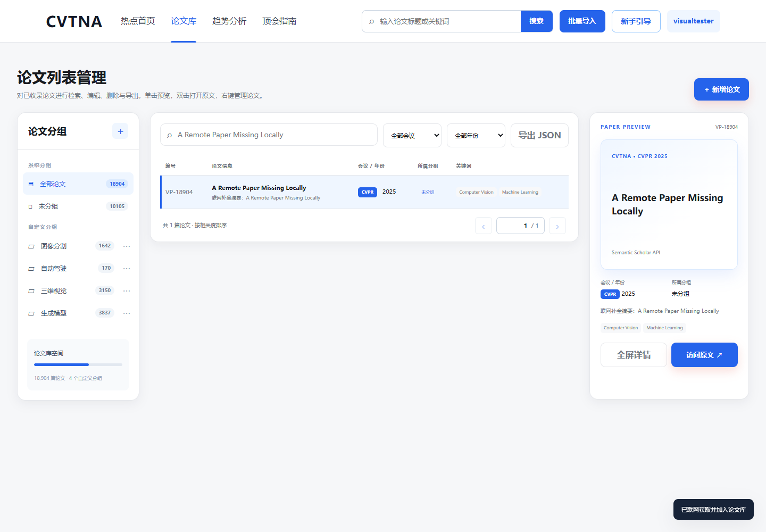Click the Machine Learning tag in table row

pos(520,192)
